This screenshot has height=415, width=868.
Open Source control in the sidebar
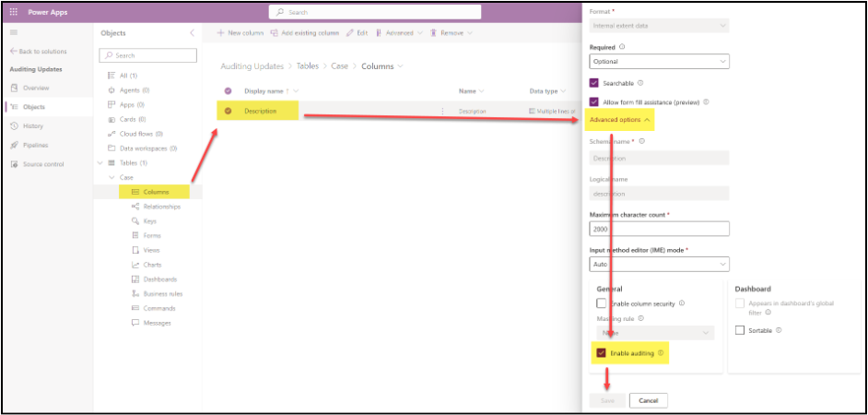[14, 164]
